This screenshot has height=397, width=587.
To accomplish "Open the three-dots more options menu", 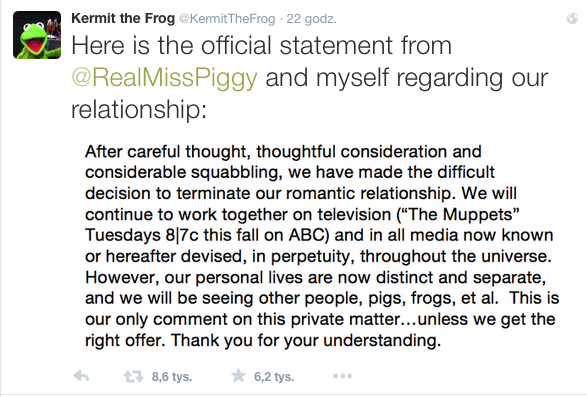I will (x=343, y=376).
